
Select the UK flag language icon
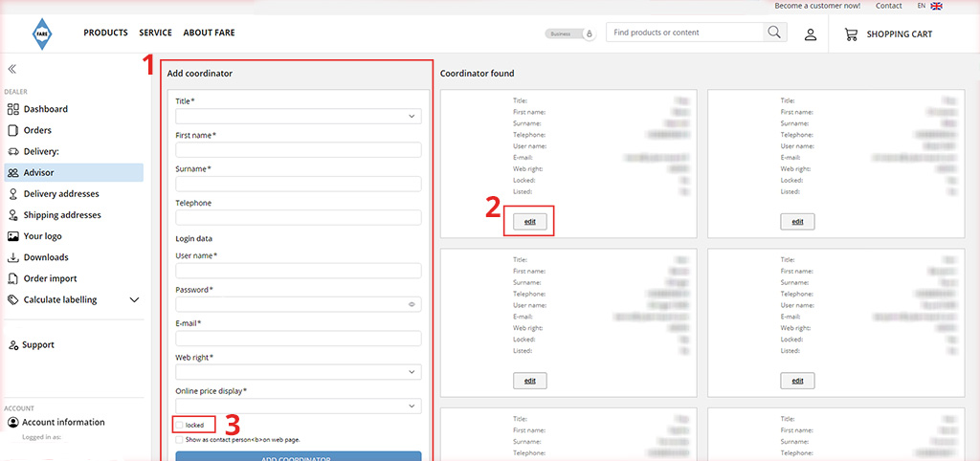[936, 6]
